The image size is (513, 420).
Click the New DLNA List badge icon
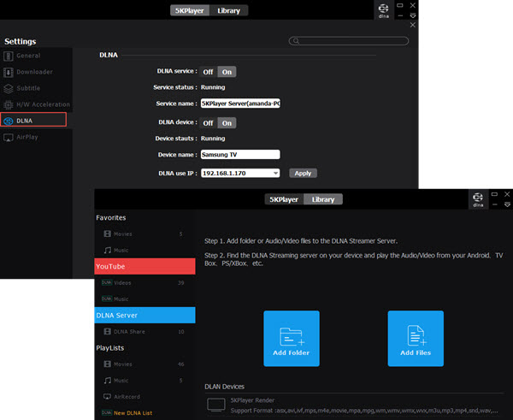(x=107, y=413)
